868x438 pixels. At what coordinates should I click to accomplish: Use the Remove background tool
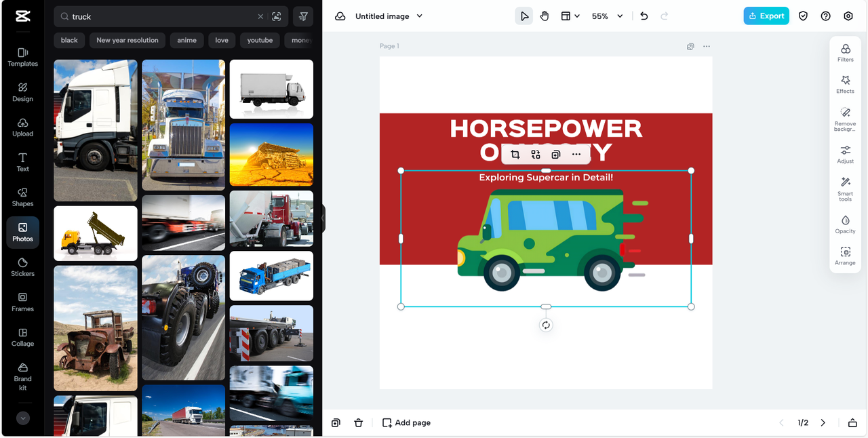coord(846,119)
